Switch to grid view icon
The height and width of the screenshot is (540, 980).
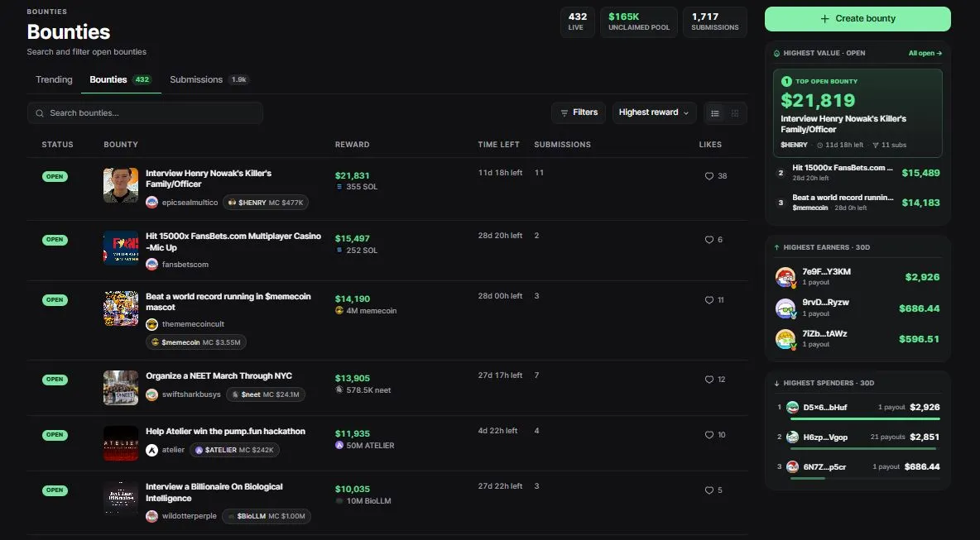pyautogui.click(x=735, y=113)
